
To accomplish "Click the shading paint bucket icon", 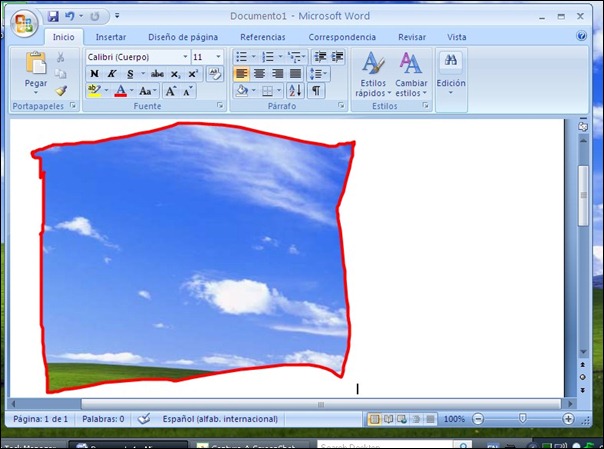I will [x=242, y=91].
